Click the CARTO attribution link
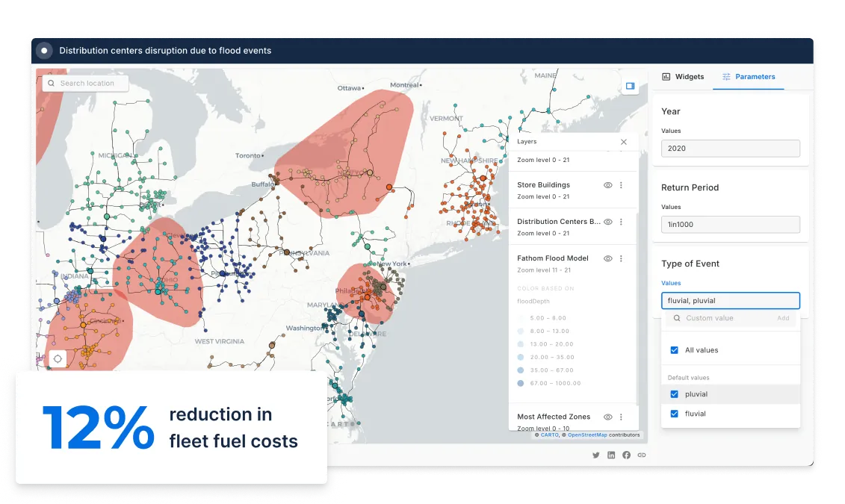 548,435
